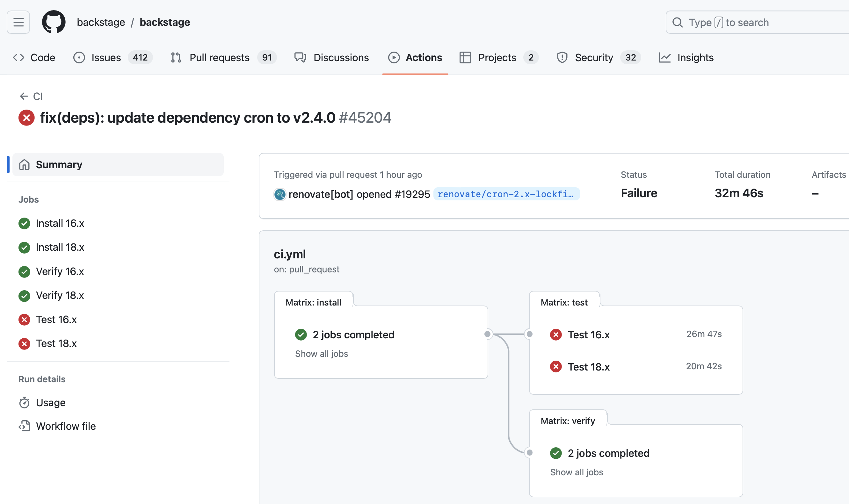Open the hamburger navigation menu

(x=18, y=22)
